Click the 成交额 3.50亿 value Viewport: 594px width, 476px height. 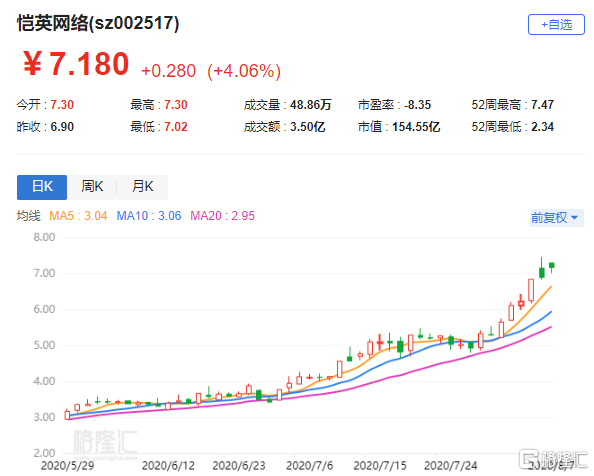click(x=308, y=127)
